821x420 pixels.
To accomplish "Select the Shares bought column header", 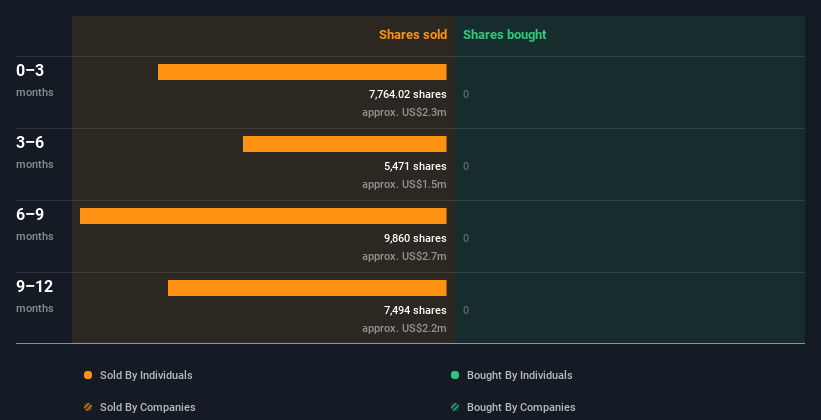I will (504, 35).
